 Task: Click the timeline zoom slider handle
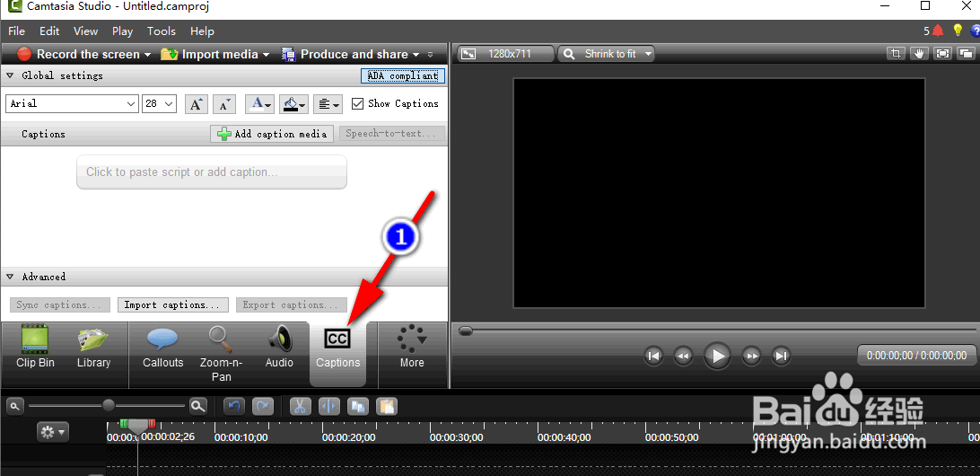coord(109,405)
